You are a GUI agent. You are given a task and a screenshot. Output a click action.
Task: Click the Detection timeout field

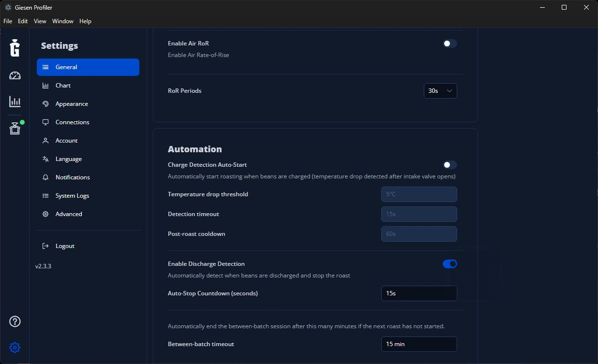pyautogui.click(x=419, y=214)
